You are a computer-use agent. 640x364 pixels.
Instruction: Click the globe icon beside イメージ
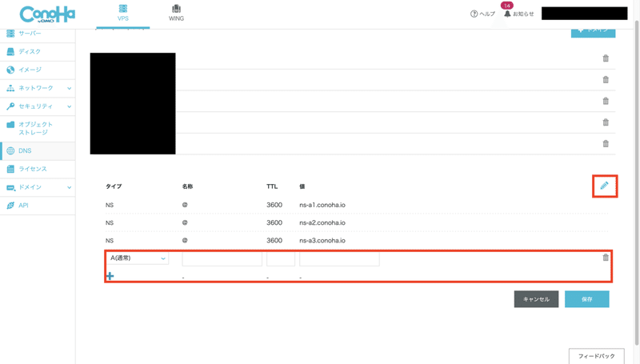click(10, 70)
